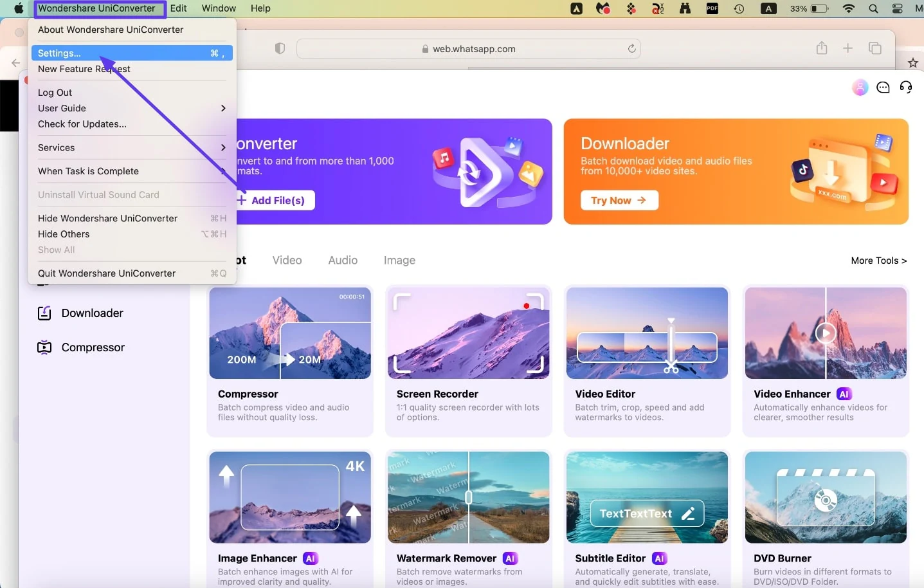The height and width of the screenshot is (588, 924).
Task: Select Check for Updates...
Action: tap(82, 124)
